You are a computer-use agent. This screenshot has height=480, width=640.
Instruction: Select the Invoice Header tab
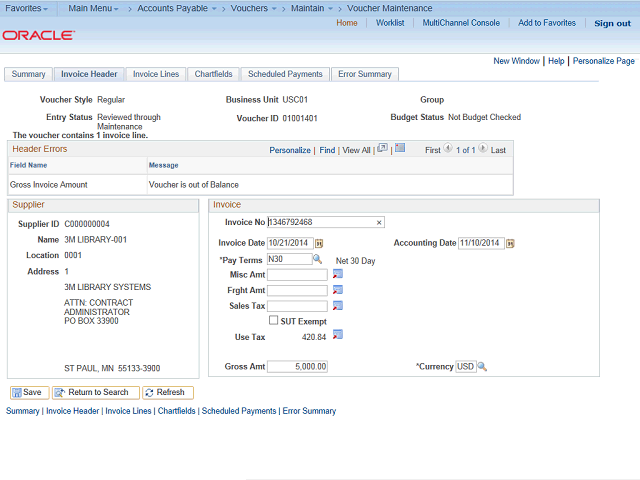tap(89, 74)
